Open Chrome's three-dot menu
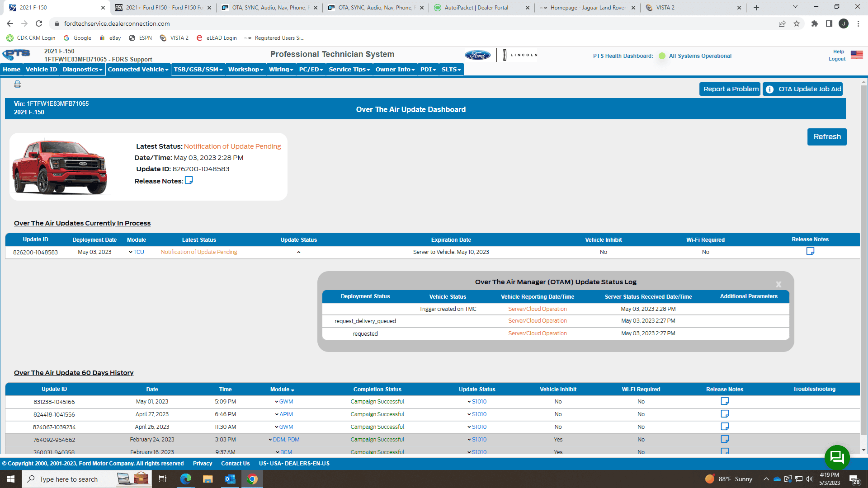 click(858, 23)
